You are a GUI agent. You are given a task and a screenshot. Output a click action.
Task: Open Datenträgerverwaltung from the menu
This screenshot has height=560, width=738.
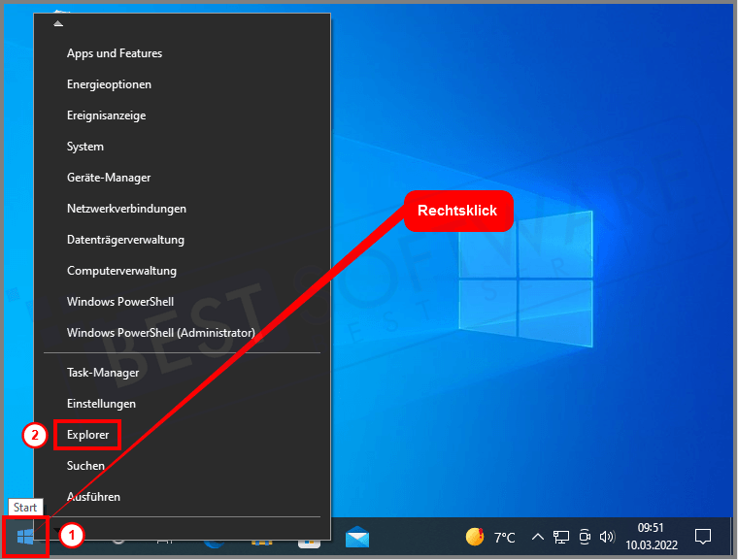(x=125, y=240)
